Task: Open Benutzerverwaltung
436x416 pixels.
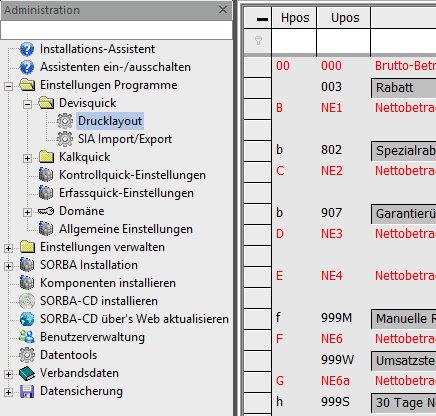Action: coord(92,337)
